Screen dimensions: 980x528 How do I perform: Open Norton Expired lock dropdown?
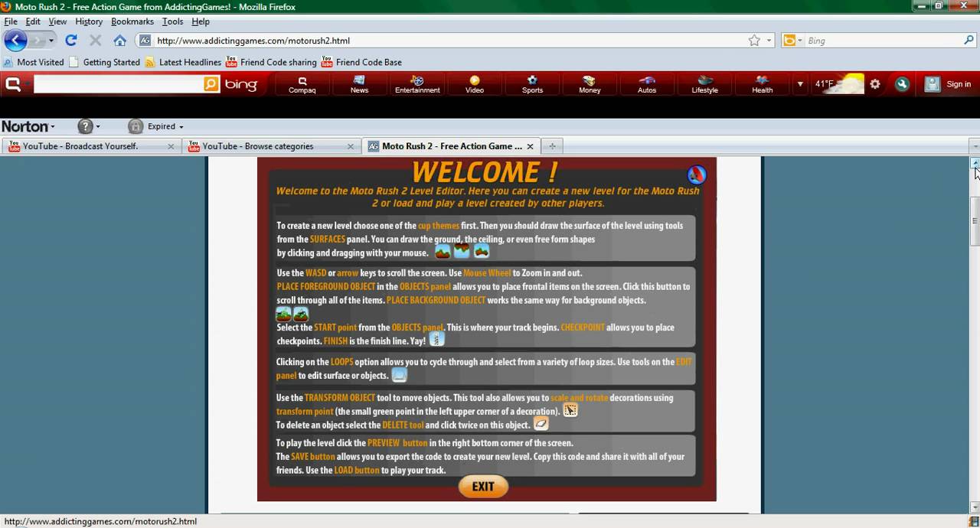pos(156,126)
